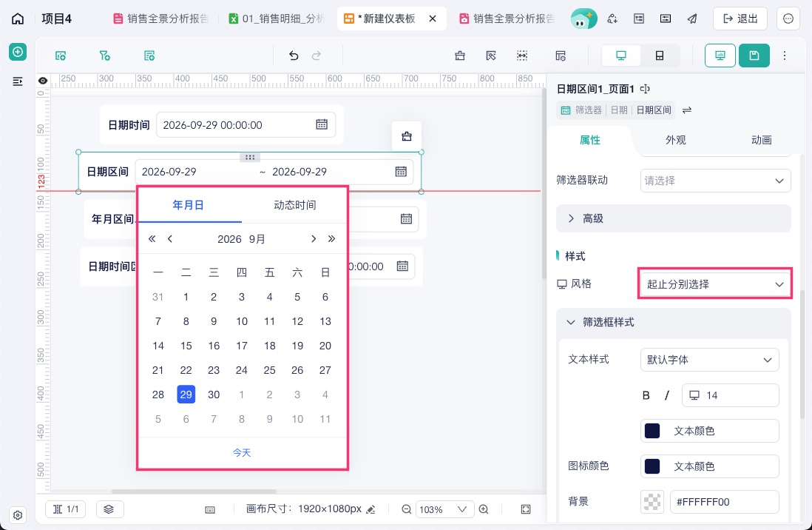812x530 pixels.
Task: Switch to the 动画 tab
Action: point(761,140)
